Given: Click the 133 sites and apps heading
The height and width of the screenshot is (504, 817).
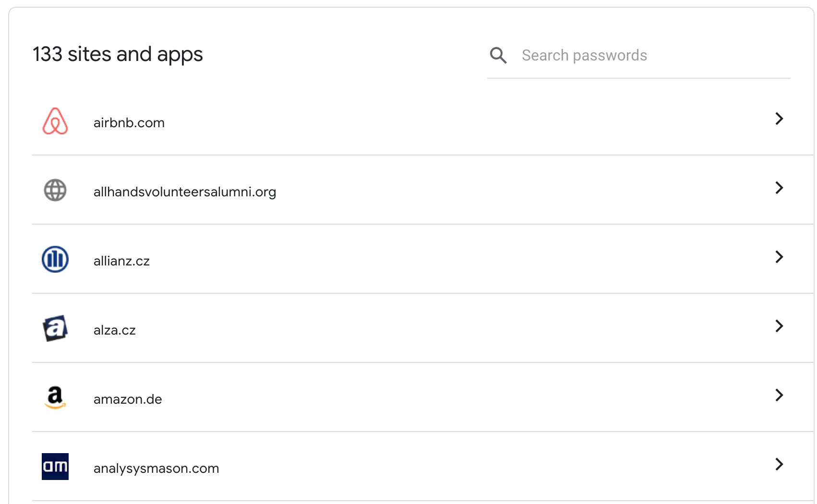Looking at the screenshot, I should (x=118, y=54).
